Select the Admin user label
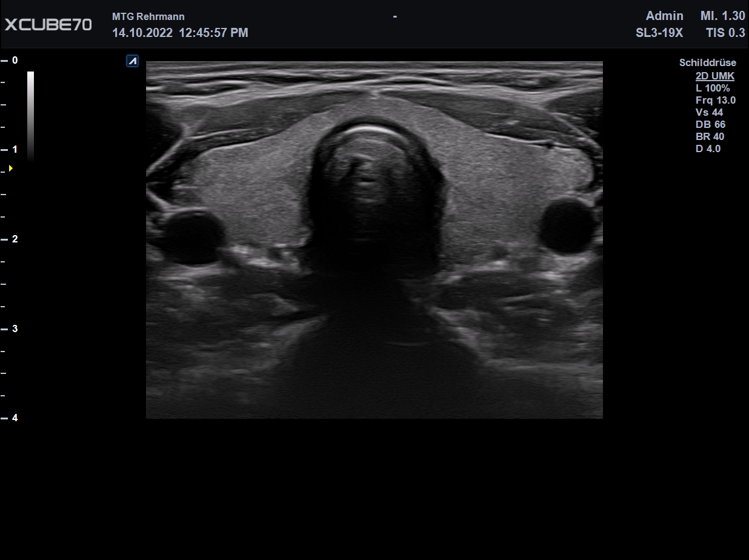The width and height of the screenshot is (749, 560). [x=665, y=16]
